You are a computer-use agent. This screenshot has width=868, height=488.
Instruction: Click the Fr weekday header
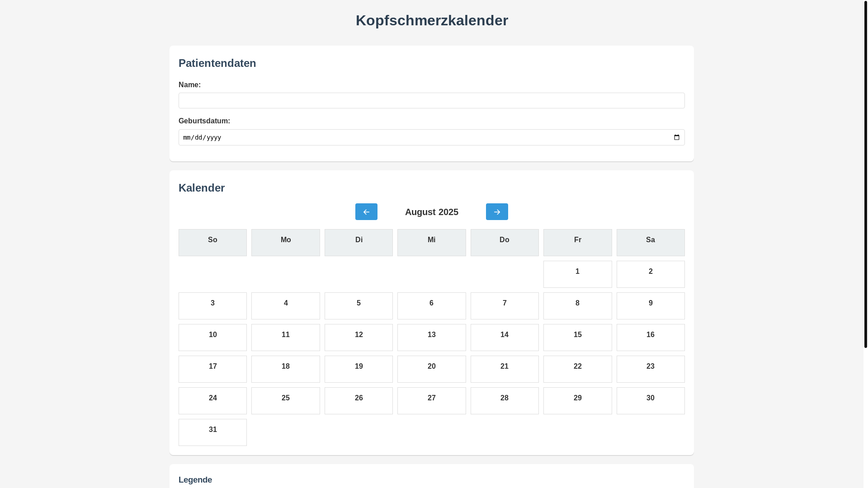click(x=577, y=243)
